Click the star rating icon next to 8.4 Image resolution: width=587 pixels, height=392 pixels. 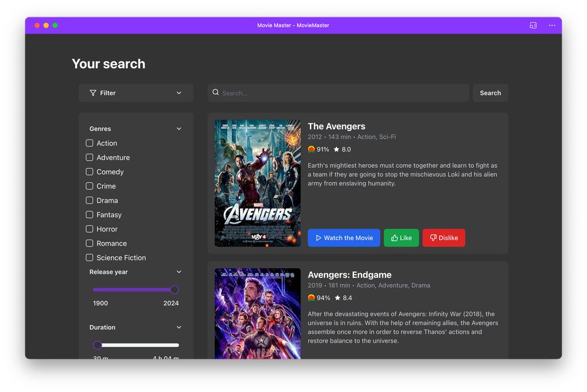point(338,298)
